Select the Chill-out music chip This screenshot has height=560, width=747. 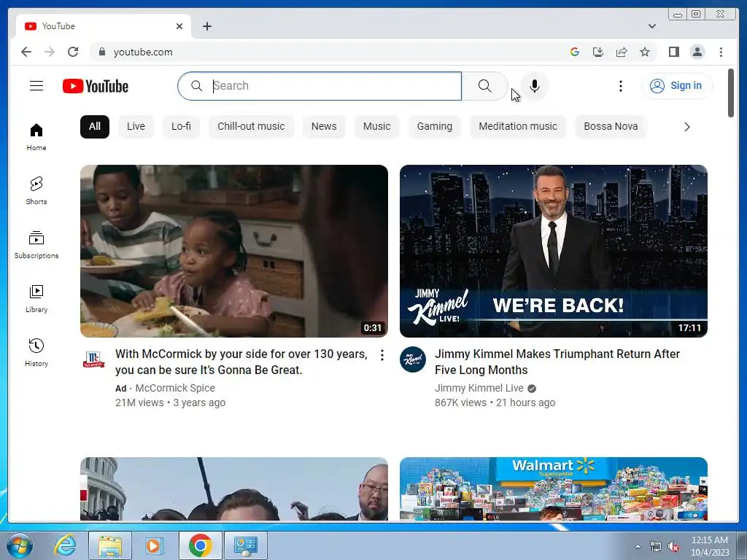tap(251, 127)
